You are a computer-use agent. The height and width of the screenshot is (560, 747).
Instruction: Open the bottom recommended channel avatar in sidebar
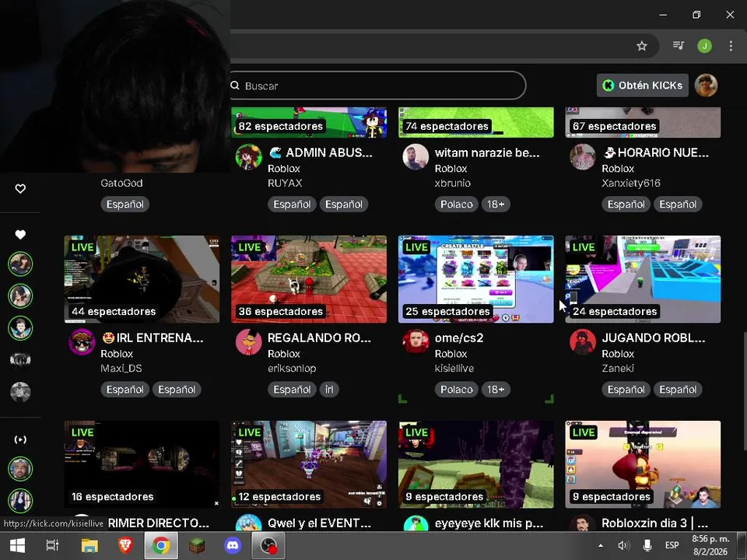(x=20, y=500)
